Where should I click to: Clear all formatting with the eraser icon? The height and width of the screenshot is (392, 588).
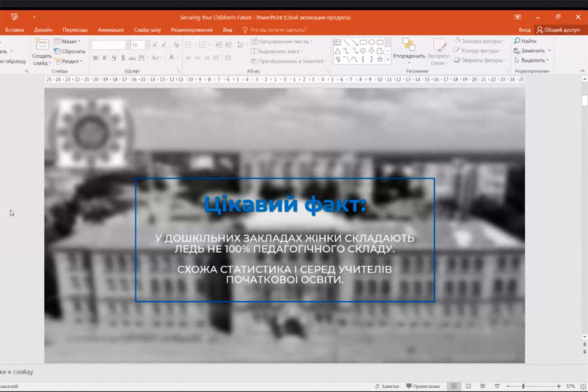(x=176, y=45)
